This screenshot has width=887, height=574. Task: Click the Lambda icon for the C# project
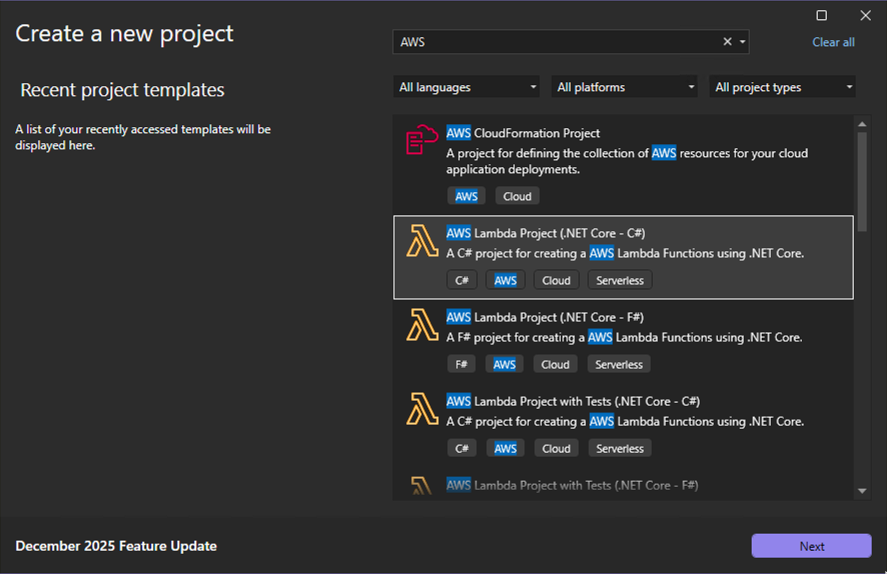click(422, 242)
